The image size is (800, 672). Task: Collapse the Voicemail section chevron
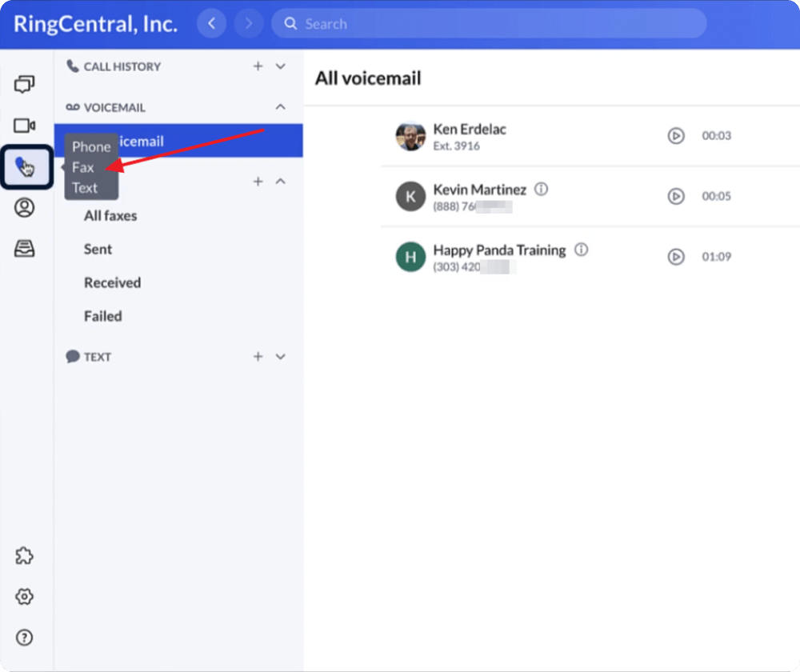point(281,107)
